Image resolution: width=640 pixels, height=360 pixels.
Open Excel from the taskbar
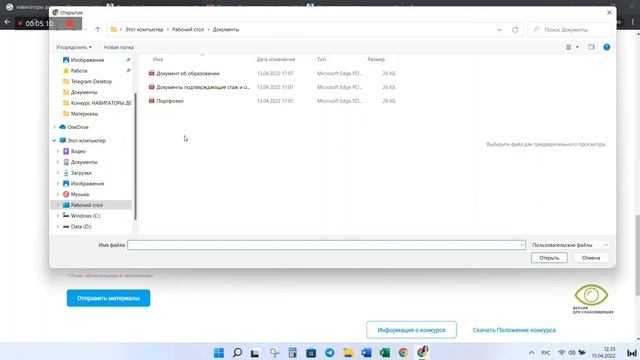384,353
